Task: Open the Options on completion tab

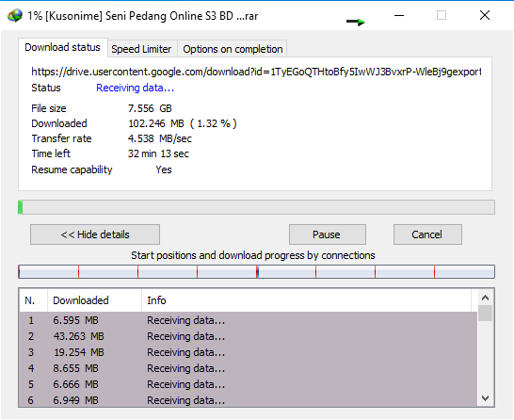Action: tap(233, 49)
